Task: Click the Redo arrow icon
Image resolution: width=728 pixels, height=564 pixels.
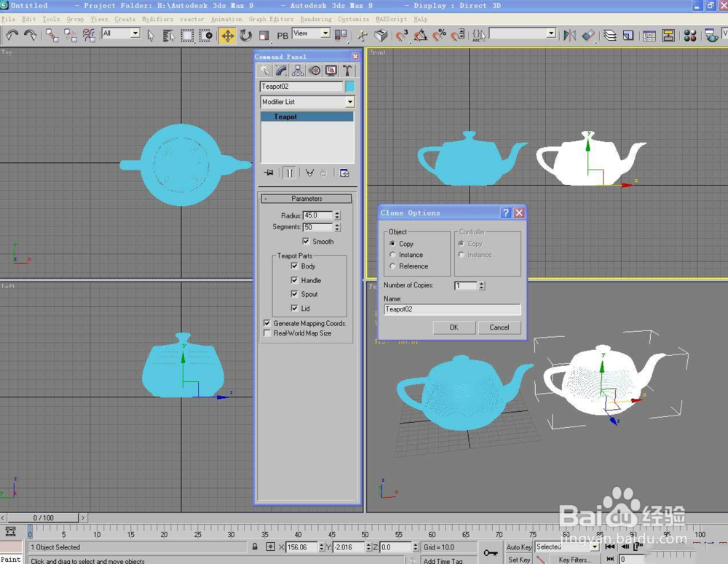Action: 30,35
